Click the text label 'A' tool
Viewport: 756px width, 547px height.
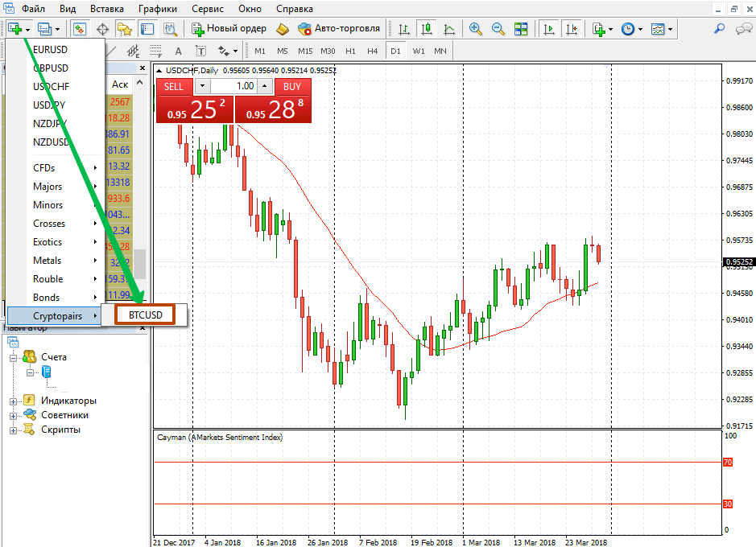(x=179, y=51)
